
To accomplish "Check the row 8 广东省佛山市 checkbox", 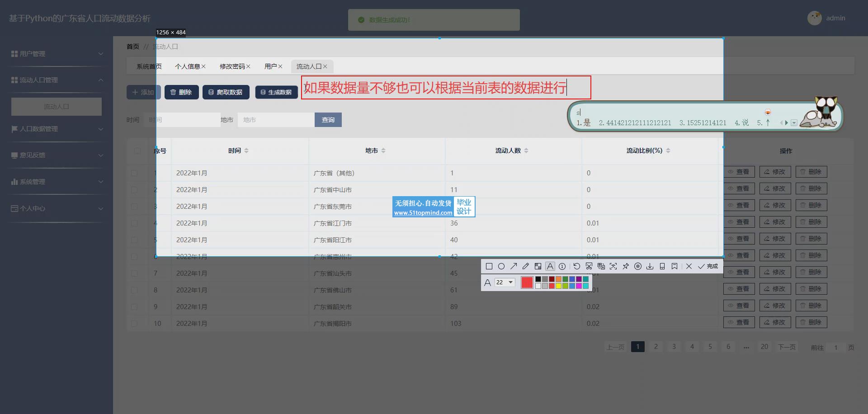I will tap(134, 290).
